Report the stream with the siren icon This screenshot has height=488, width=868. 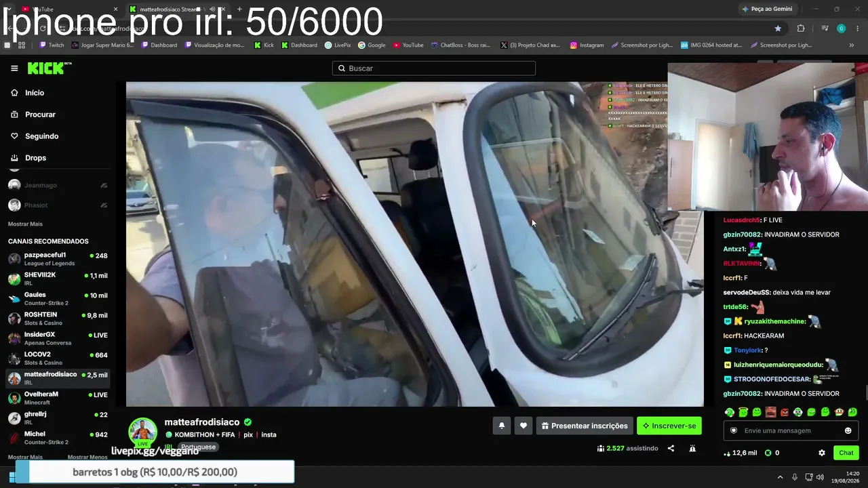click(x=692, y=448)
